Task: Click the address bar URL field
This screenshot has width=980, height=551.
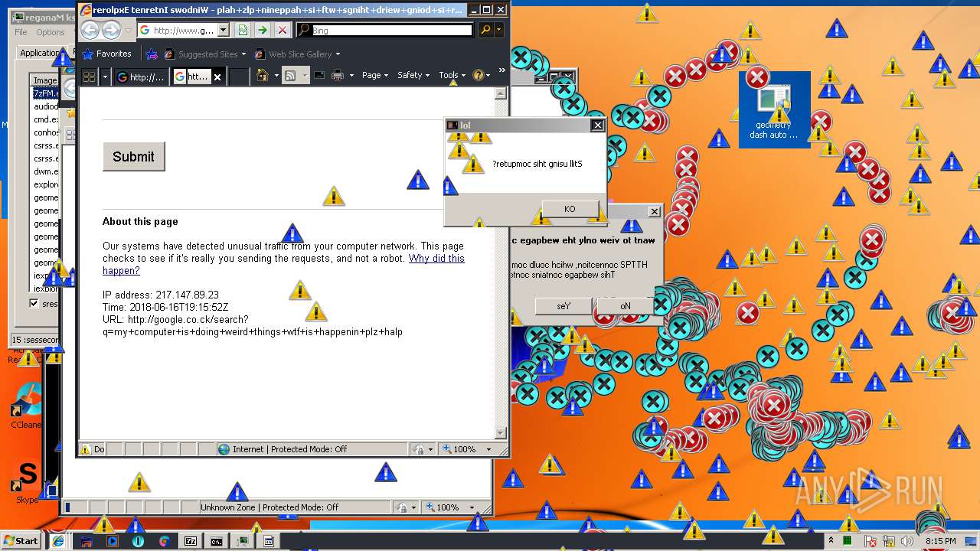Action: point(178,31)
